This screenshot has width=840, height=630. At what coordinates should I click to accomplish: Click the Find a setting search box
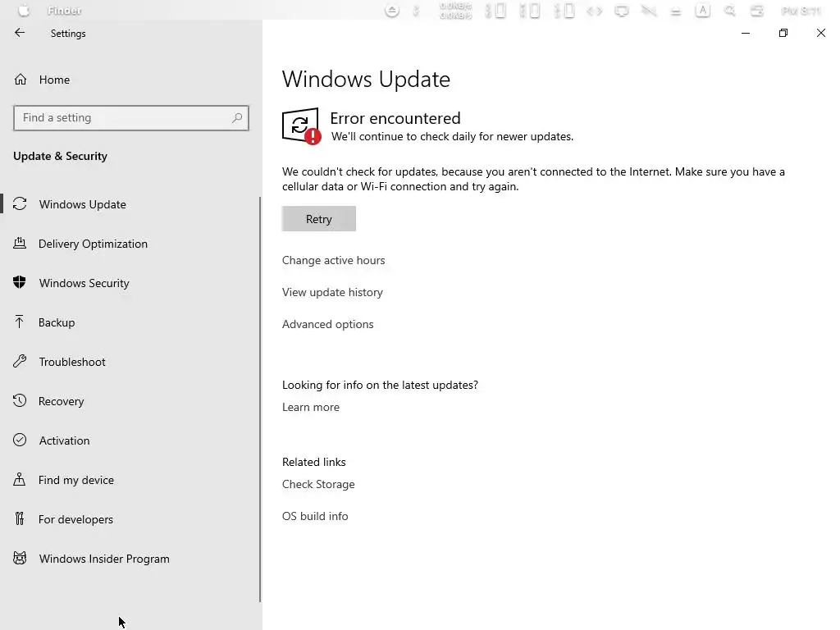(130, 118)
